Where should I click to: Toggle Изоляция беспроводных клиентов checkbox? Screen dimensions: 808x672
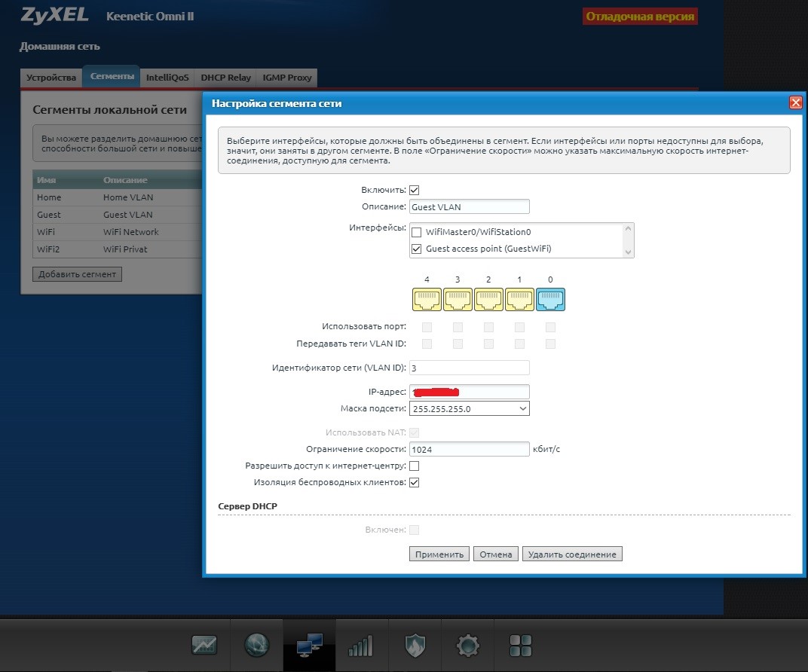coord(415,482)
